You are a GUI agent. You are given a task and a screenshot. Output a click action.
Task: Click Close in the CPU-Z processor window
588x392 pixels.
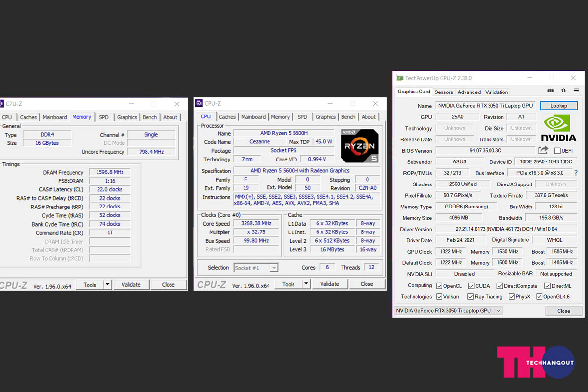tap(367, 284)
